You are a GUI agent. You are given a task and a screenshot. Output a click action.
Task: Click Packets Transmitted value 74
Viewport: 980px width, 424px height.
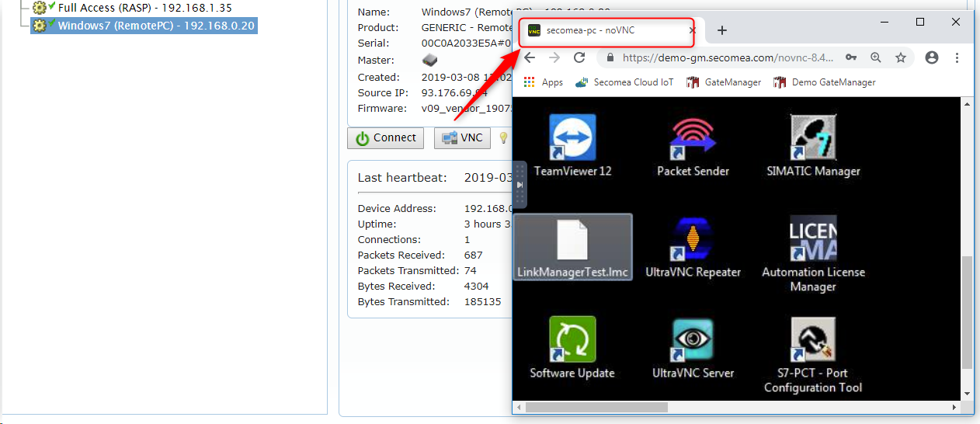(x=471, y=270)
